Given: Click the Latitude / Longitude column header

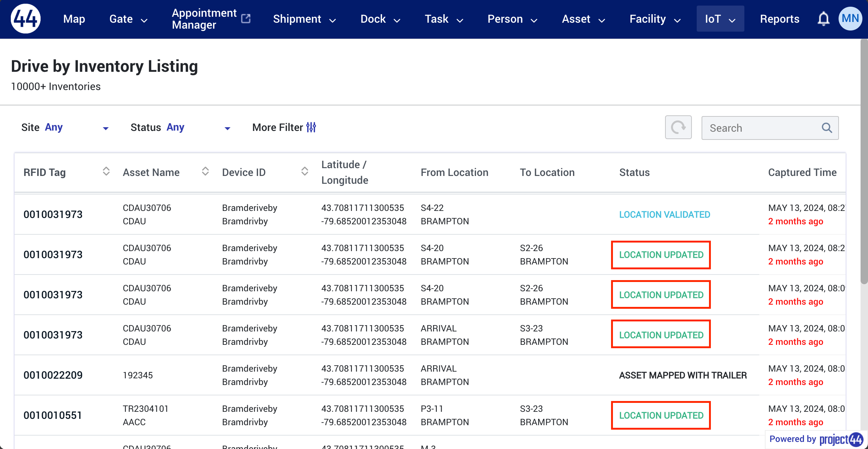Looking at the screenshot, I should pos(344,172).
